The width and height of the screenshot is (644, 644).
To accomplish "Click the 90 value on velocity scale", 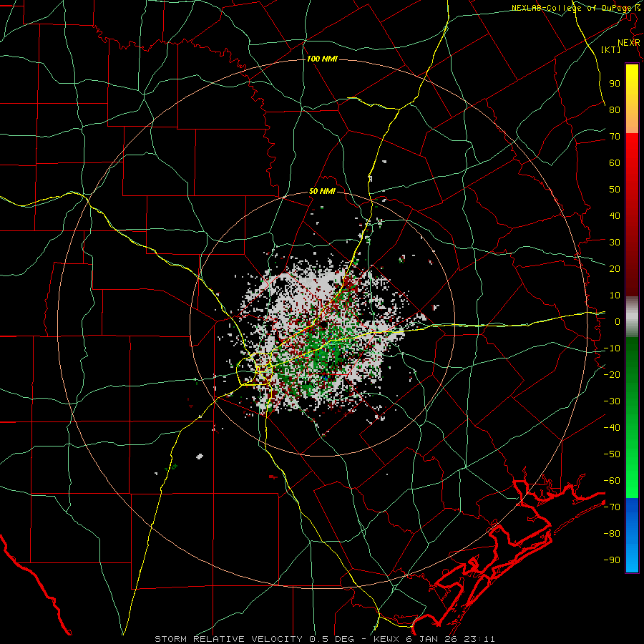I will (x=615, y=84).
